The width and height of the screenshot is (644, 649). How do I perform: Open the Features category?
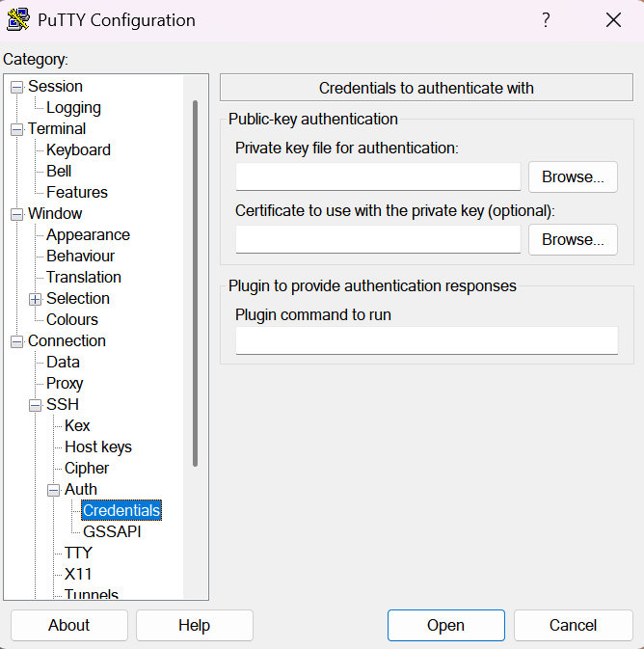point(77,192)
